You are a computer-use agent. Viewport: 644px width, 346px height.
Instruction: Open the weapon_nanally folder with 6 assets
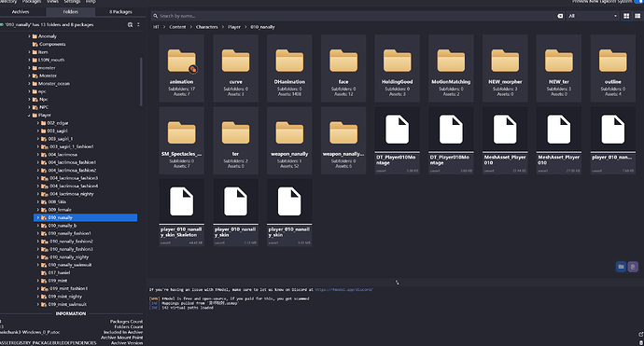343,141
